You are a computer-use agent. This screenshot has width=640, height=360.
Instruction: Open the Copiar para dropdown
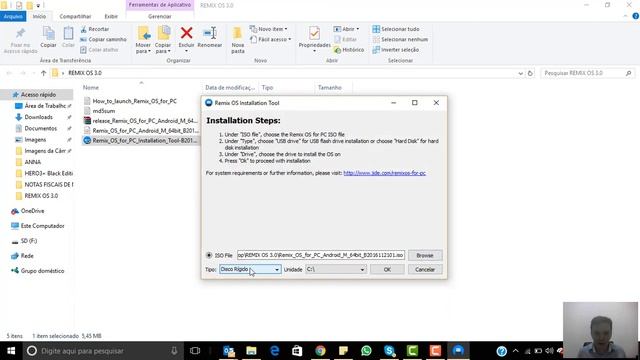163,40
